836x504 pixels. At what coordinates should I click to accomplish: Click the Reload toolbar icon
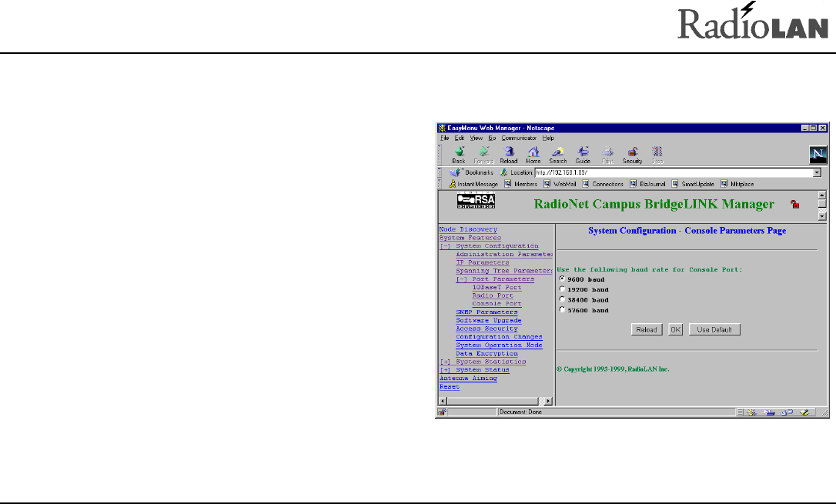tap(508, 152)
